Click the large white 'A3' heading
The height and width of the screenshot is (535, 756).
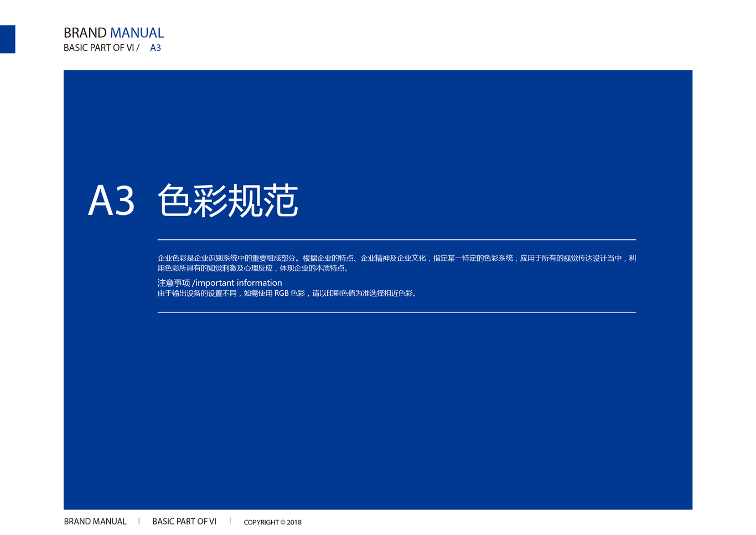[x=111, y=200]
